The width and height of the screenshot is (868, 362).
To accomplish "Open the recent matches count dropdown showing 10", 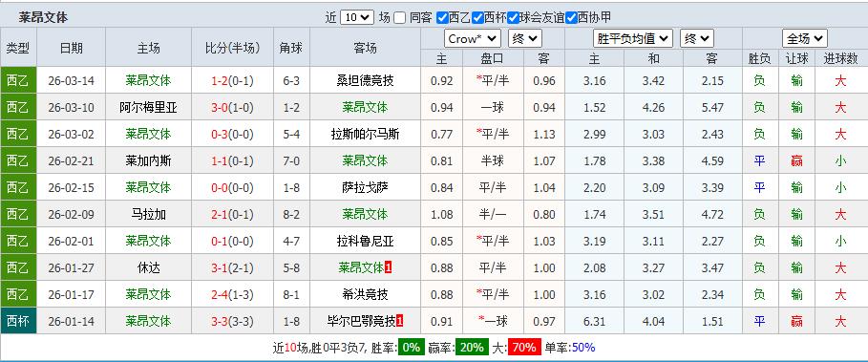I will pyautogui.click(x=357, y=17).
